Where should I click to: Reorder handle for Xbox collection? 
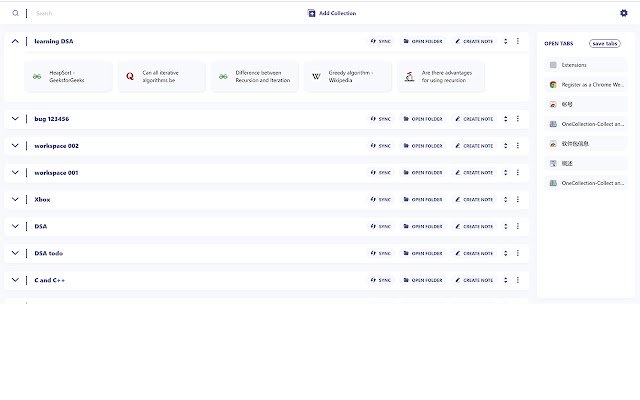click(x=505, y=200)
